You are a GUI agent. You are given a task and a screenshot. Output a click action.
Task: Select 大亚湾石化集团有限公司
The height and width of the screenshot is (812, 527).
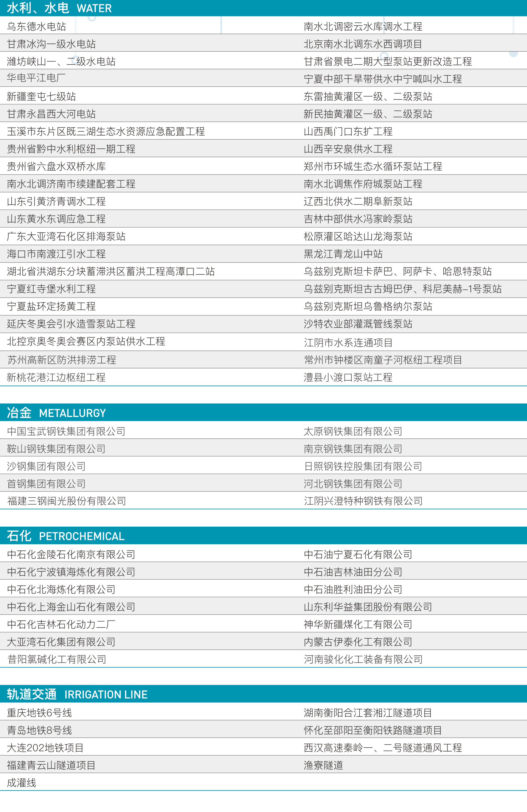tap(61, 642)
